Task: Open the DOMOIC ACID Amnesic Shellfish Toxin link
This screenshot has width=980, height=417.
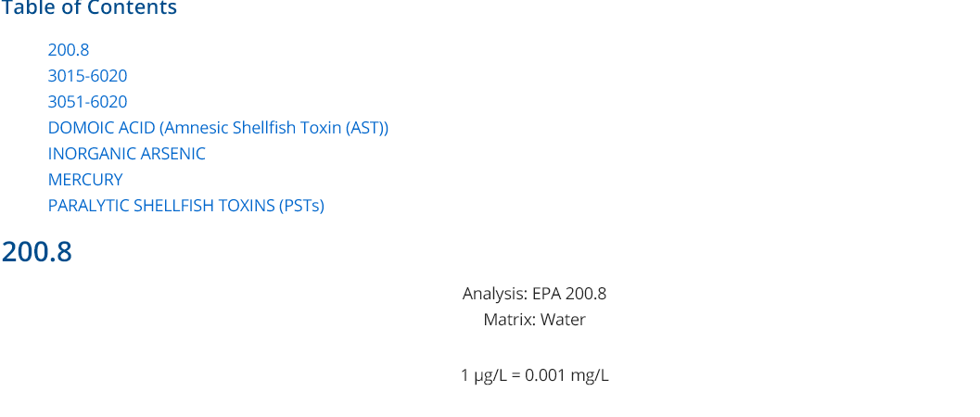Action: point(218,128)
